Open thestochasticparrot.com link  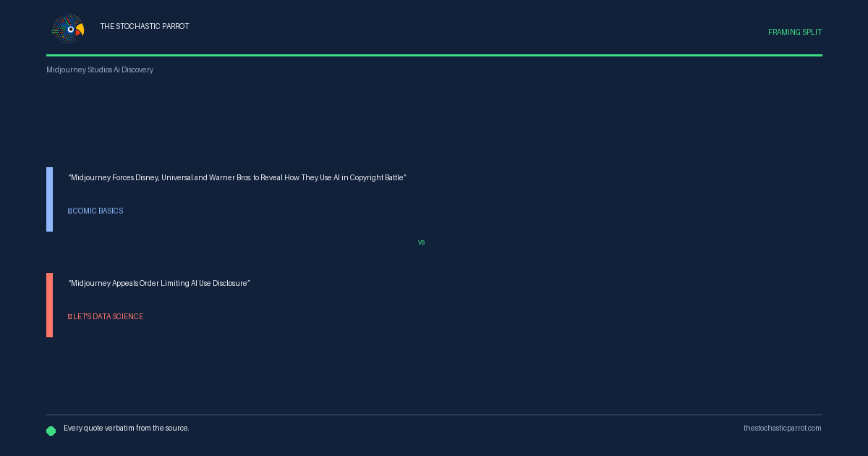(783, 428)
